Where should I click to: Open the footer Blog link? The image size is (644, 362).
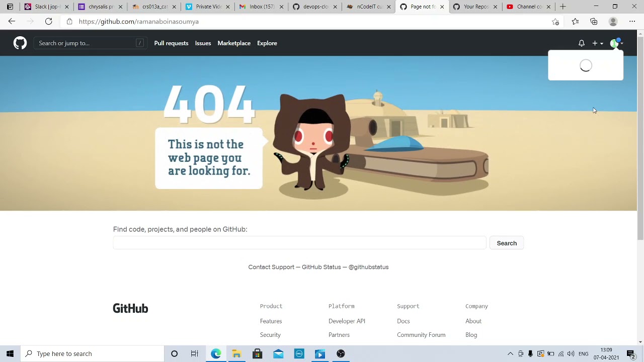pyautogui.click(x=471, y=335)
